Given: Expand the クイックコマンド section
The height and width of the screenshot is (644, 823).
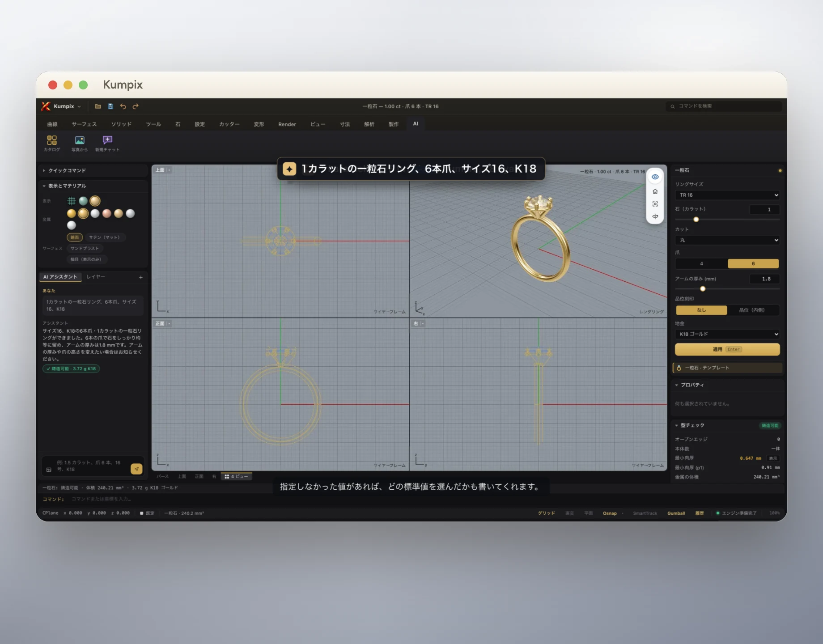Looking at the screenshot, I should point(93,170).
